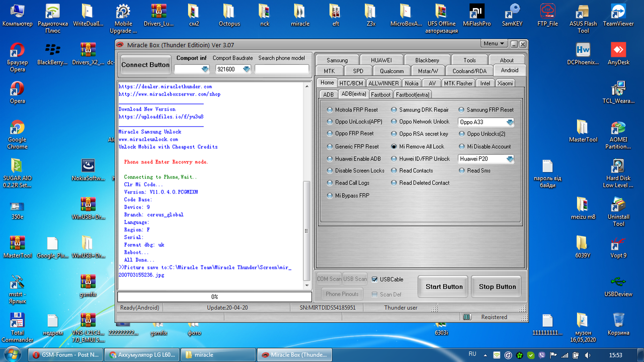The width and height of the screenshot is (644, 362).
Task: Click the Registered status bar icon
Action: tap(467, 317)
